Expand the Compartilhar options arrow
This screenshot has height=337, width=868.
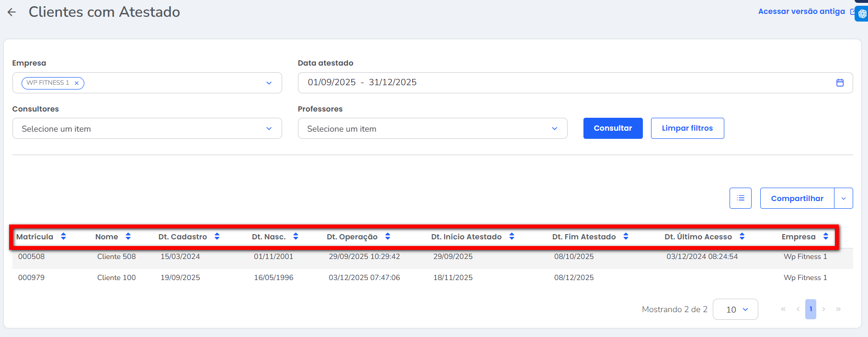844,198
